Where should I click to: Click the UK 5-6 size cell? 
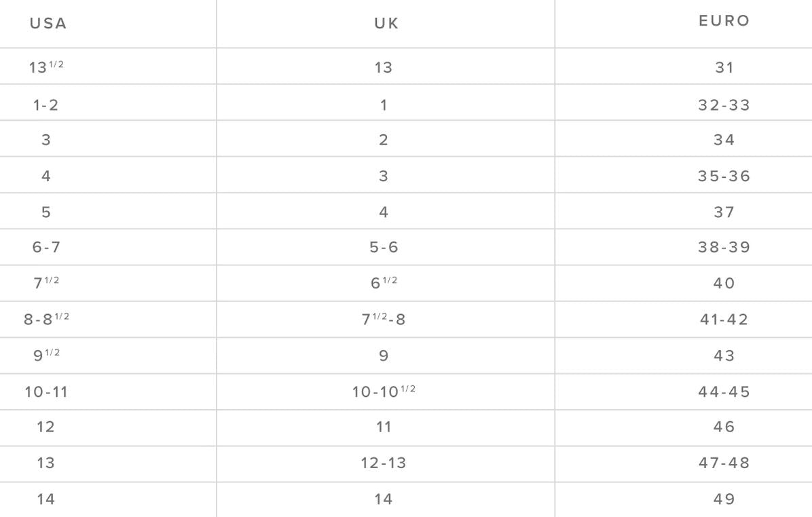pos(384,248)
